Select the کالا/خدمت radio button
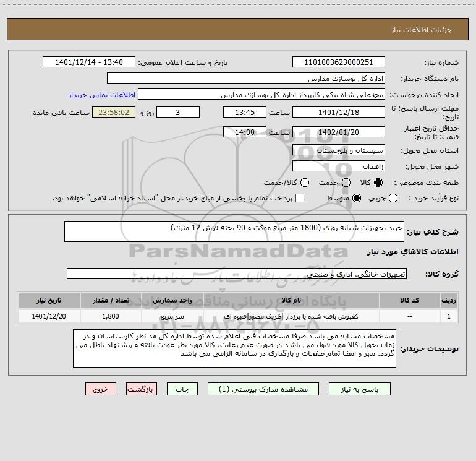Image resolution: width=476 pixels, height=461 pixels. coord(305,183)
